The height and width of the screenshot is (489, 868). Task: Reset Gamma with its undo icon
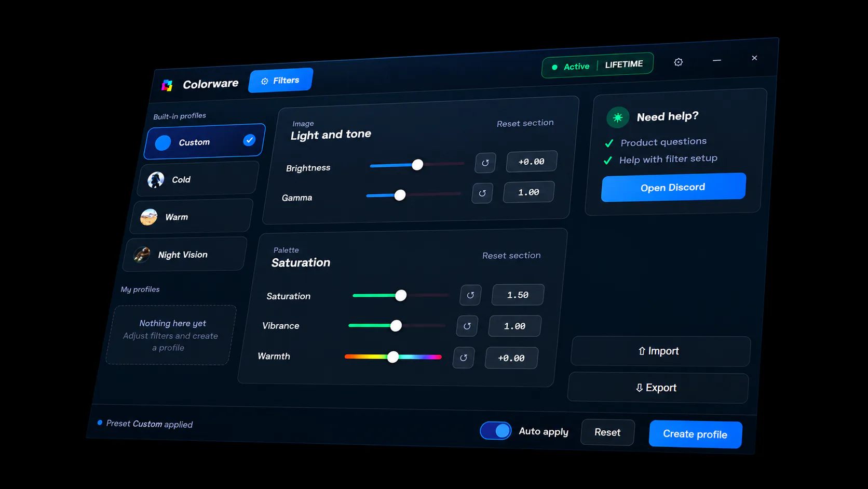tap(482, 193)
